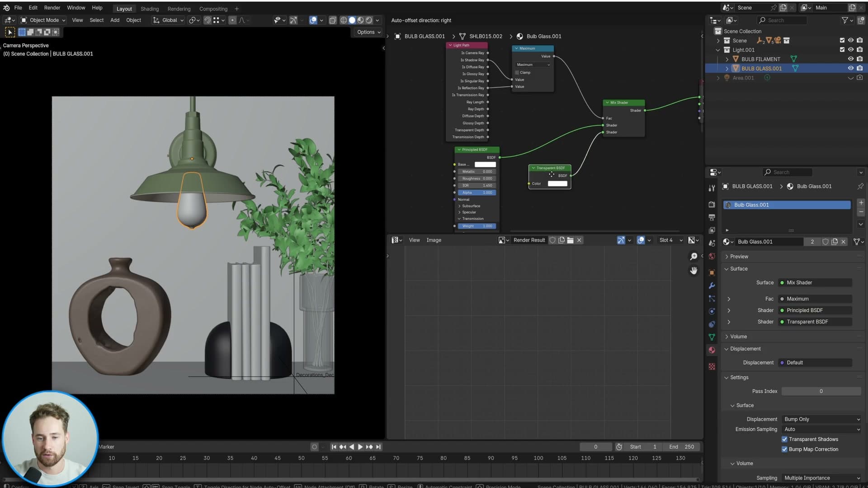The width and height of the screenshot is (868, 488).
Task: Expand the Preview panel
Action: click(739, 257)
